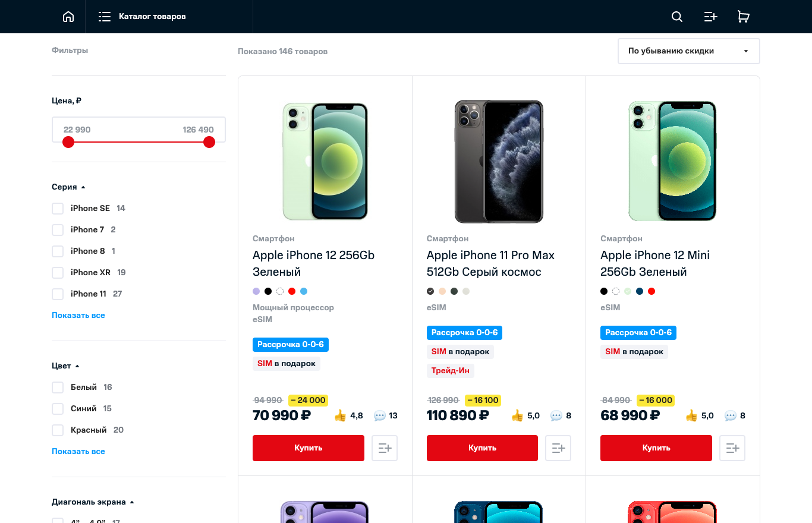812x523 pixels.
Task: Go to the home page icon
Action: [68, 17]
